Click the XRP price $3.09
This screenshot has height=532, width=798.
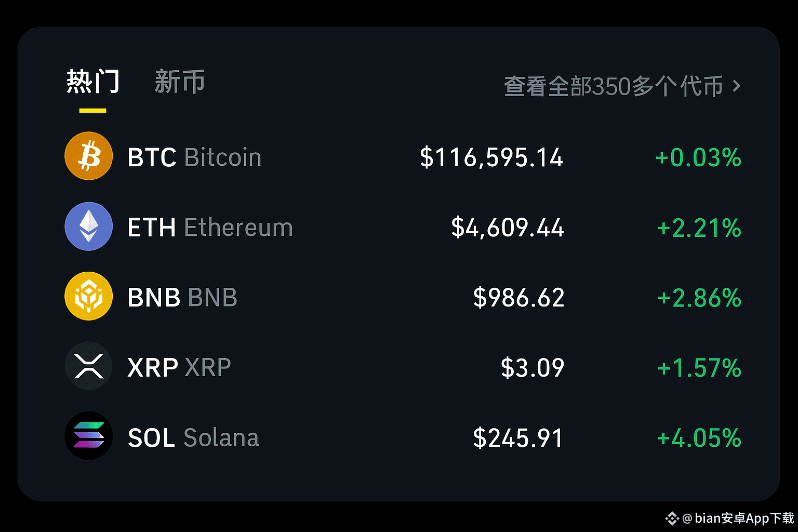[533, 368]
